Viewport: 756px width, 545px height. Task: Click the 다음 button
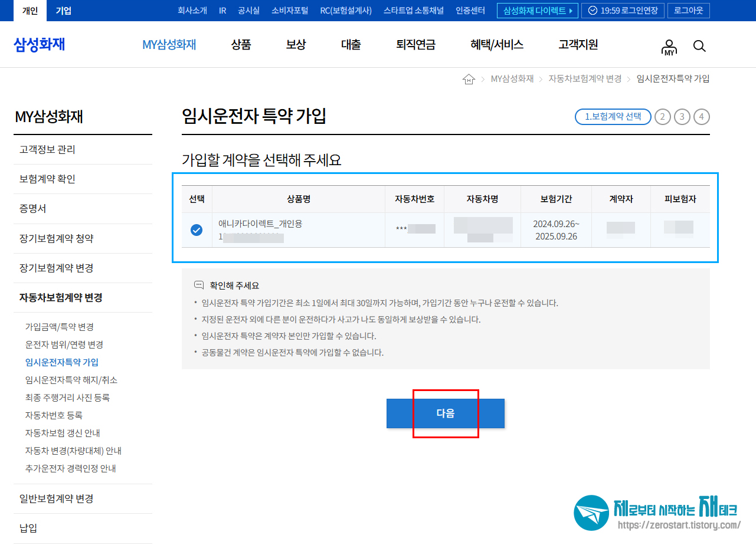click(x=446, y=413)
